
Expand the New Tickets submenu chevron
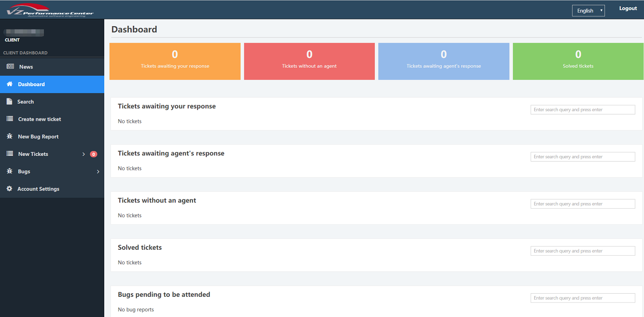pos(84,154)
